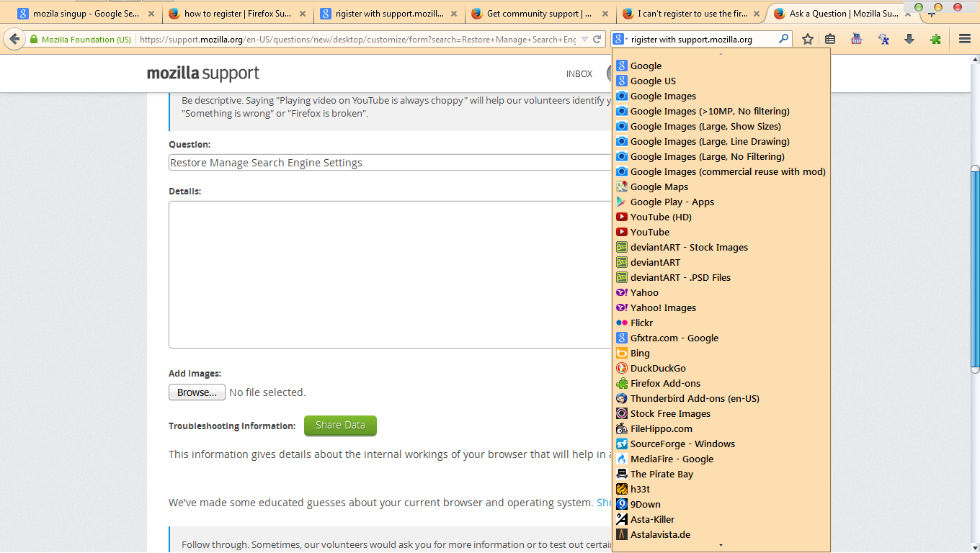Choose Google Maps engine
Viewport: 980px width, 553px height.
(721, 186)
